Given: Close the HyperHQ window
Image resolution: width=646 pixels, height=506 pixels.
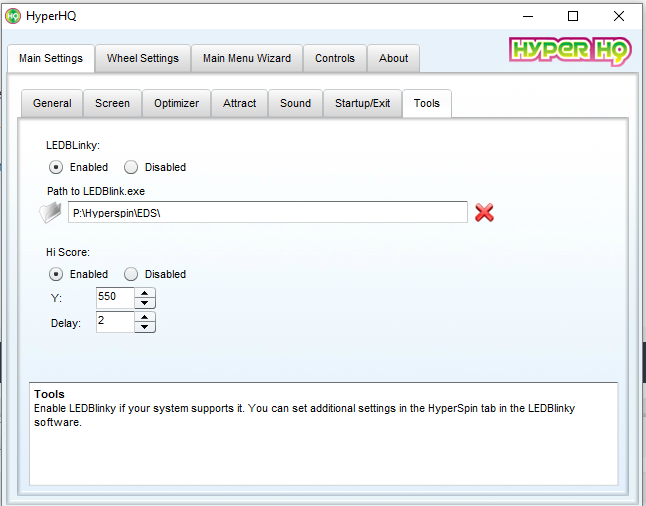Looking at the screenshot, I should tap(618, 16).
